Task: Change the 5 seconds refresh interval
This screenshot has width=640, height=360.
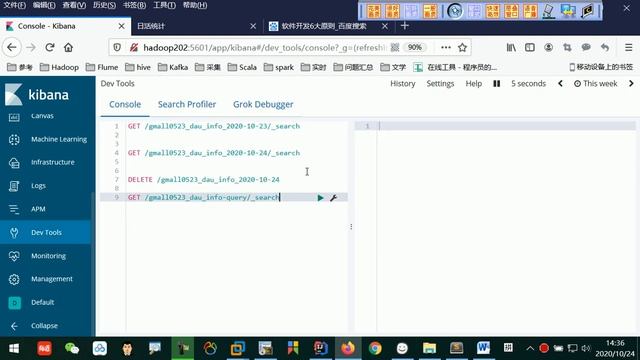Action: pyautogui.click(x=528, y=84)
